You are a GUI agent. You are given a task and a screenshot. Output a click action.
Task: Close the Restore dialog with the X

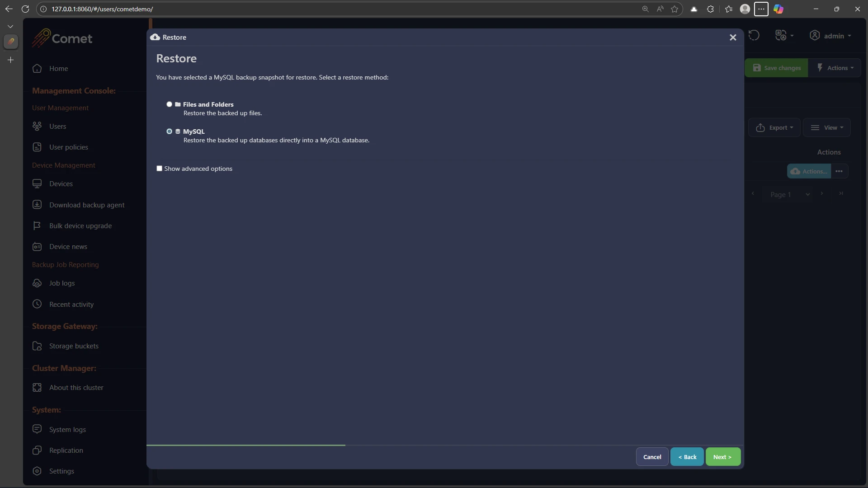point(733,38)
